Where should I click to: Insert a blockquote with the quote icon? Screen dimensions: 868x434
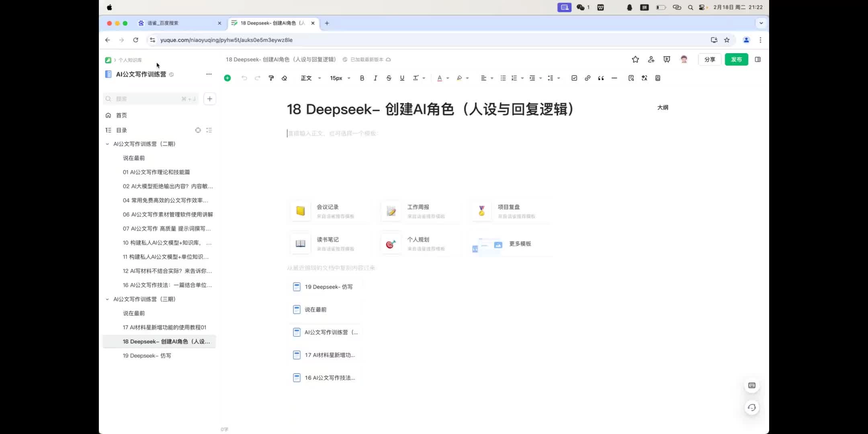pos(600,78)
